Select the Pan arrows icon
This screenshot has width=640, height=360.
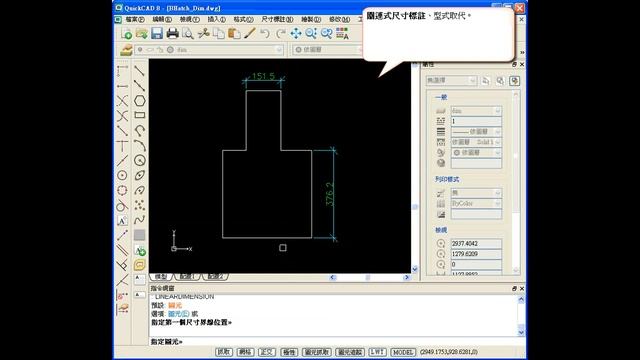point(296,33)
